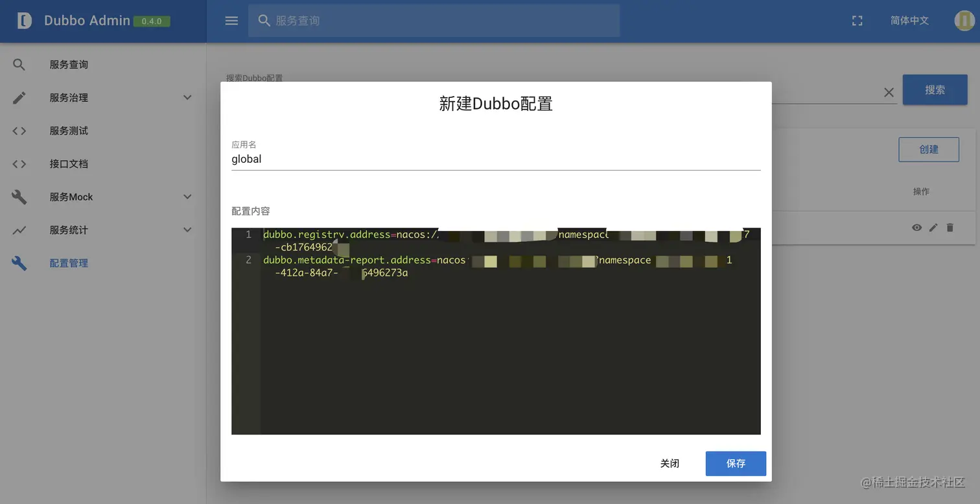The width and height of the screenshot is (980, 504).
Task: Focus the 应用名 field containing global
Action: pyautogui.click(x=496, y=160)
